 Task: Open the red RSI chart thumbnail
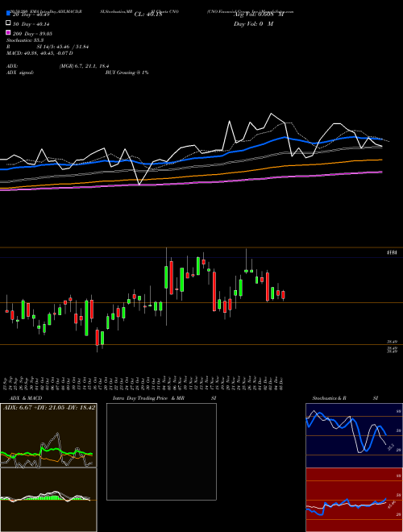pos(354,500)
